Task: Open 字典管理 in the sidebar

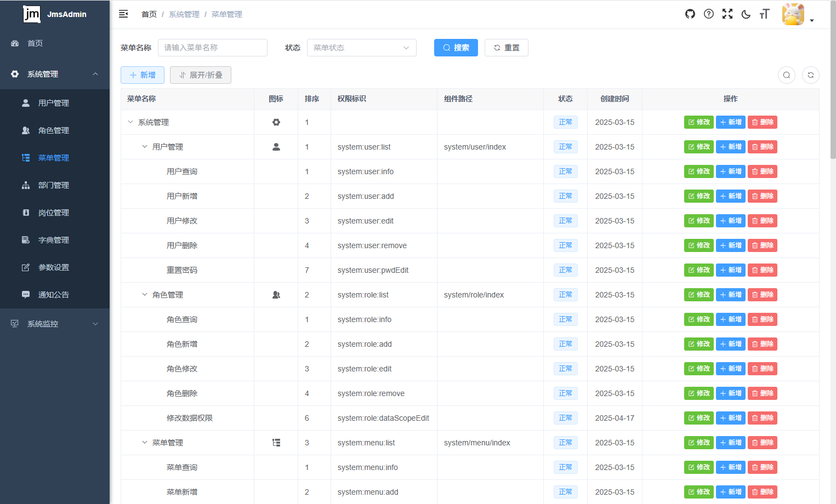Action: pyautogui.click(x=55, y=240)
